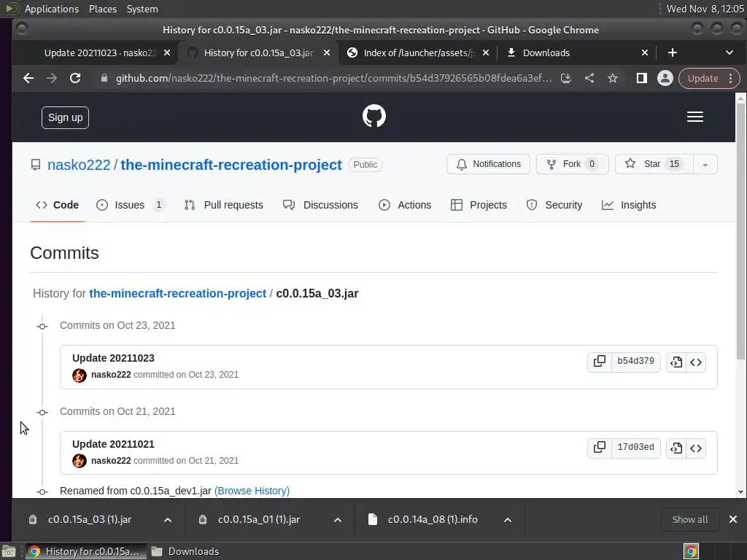The image size is (747, 560).
Task: Close the History for c0.0.15a_03.jar tab
Action: click(x=327, y=52)
